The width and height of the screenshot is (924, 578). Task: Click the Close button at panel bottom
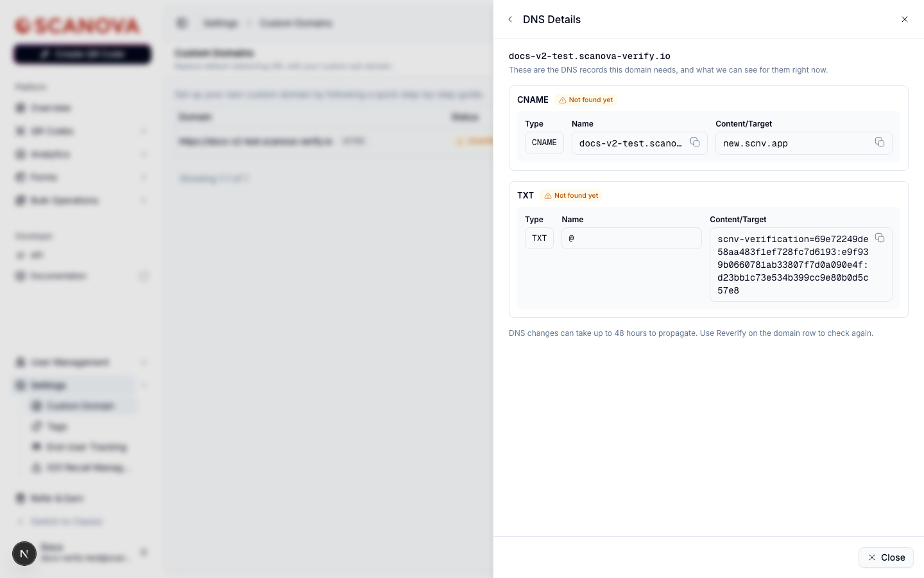[886, 557]
